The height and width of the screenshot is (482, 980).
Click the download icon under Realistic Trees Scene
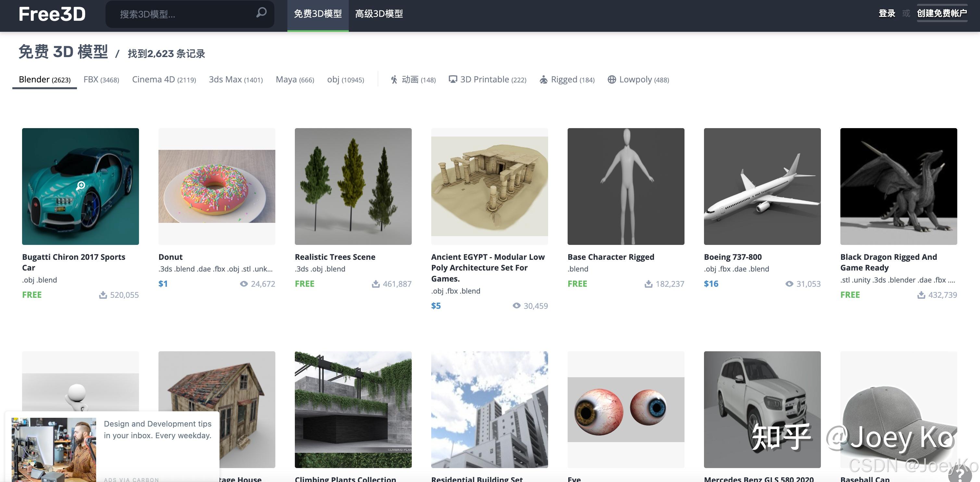[x=376, y=283]
